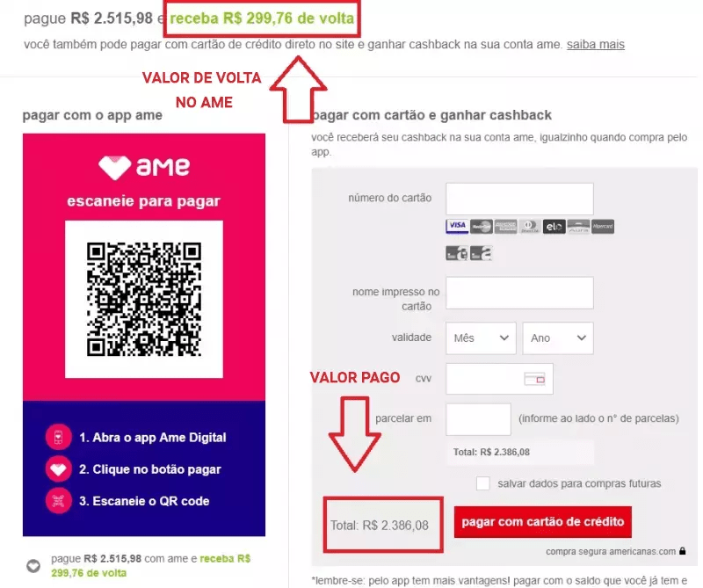The width and height of the screenshot is (703, 588).
Task: Click the Visa card icon
Action: pos(457,226)
